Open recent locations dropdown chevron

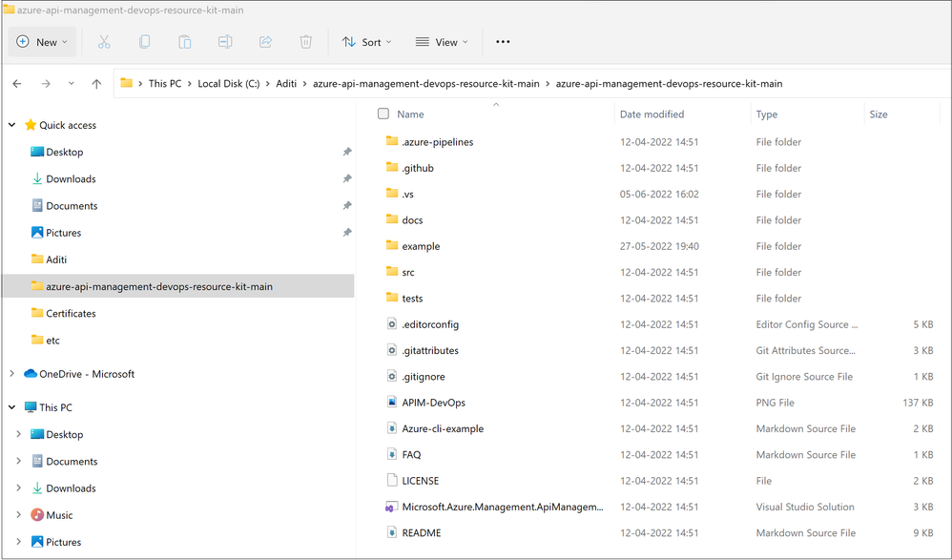click(71, 84)
